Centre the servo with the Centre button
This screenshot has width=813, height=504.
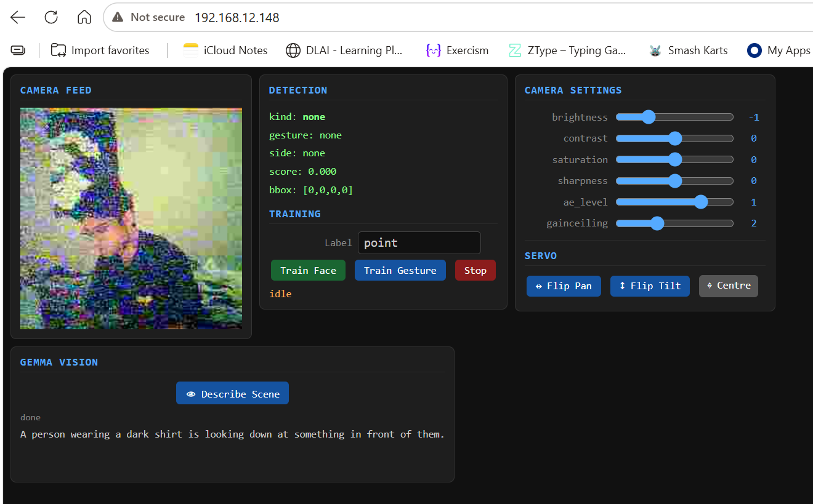(729, 286)
